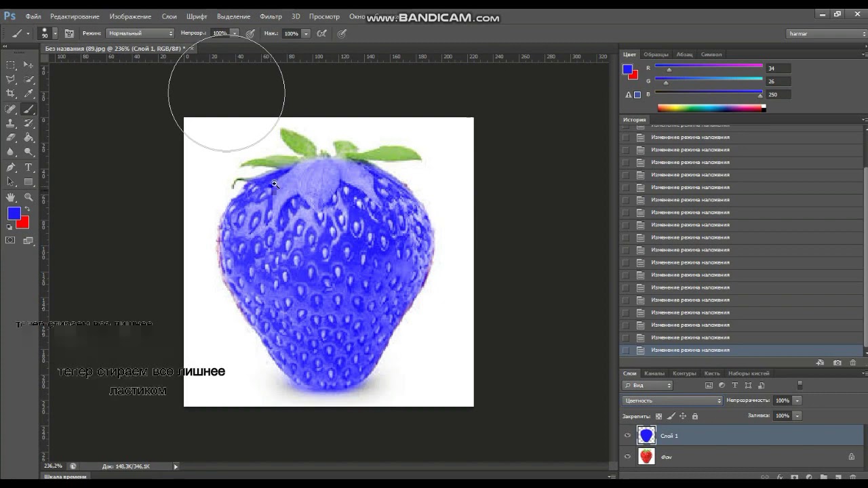Choose the Blur tool

coord(11,152)
